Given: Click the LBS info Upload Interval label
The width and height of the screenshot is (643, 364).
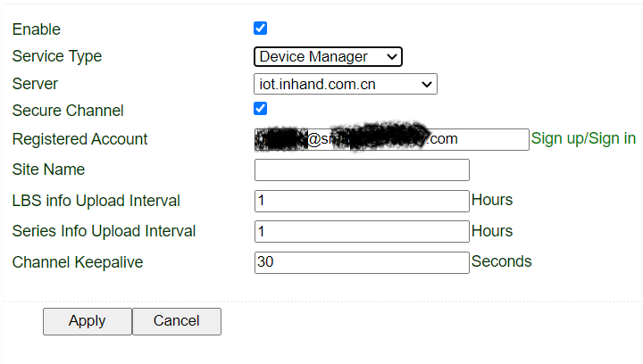Looking at the screenshot, I should pyautogui.click(x=96, y=201).
